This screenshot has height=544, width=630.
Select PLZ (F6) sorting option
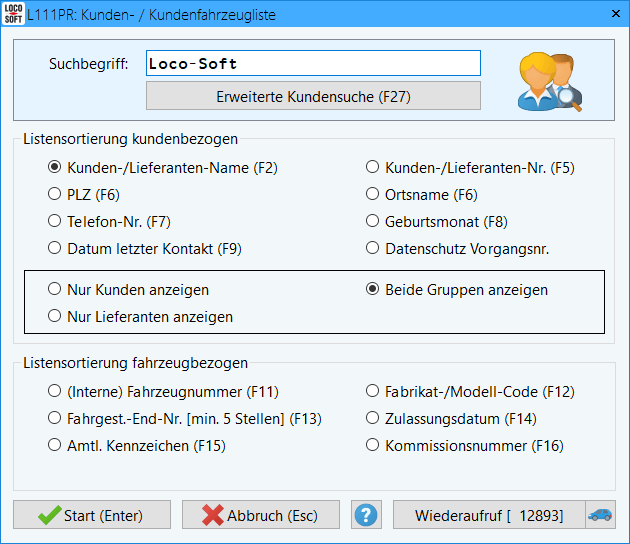point(55,195)
